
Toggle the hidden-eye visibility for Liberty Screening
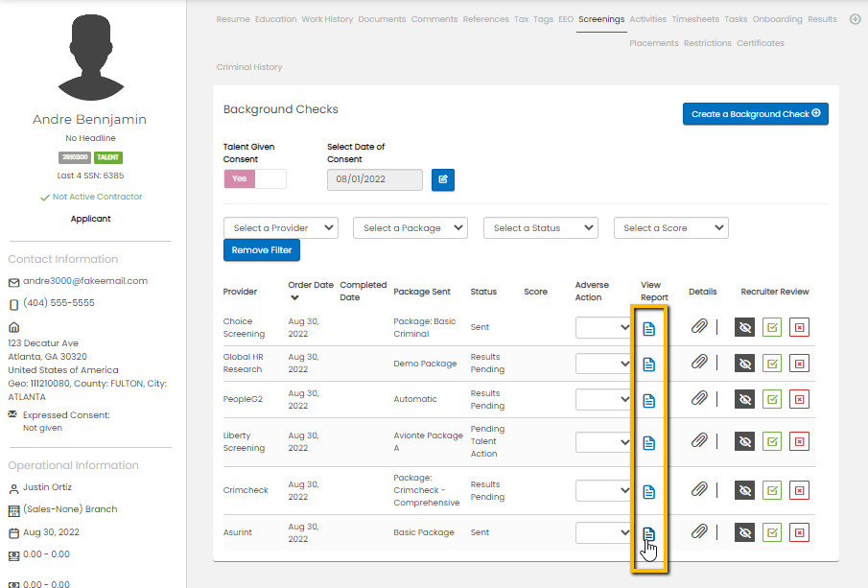(744, 441)
